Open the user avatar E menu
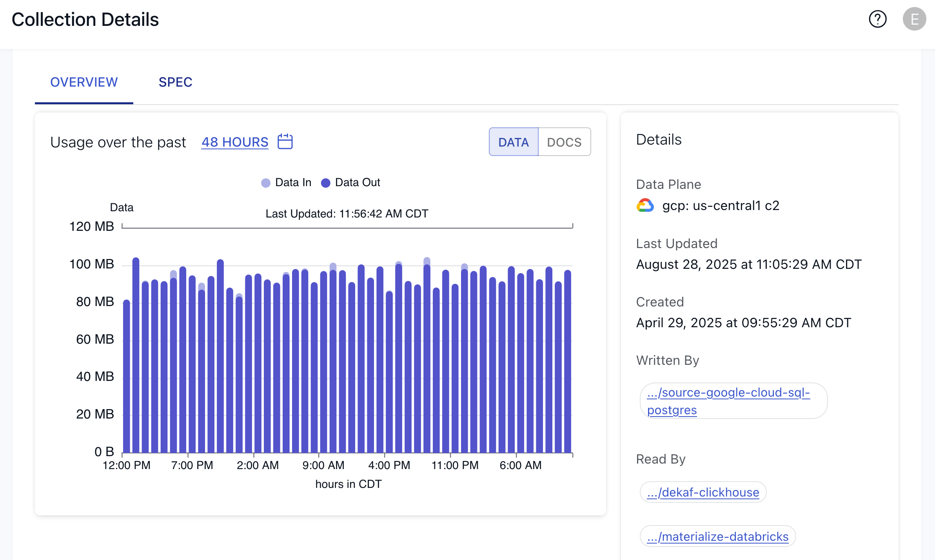This screenshot has height=560, width=935. coord(914,19)
